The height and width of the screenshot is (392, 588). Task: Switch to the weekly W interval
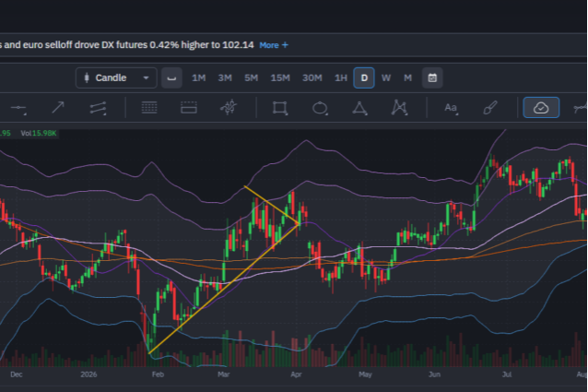[x=386, y=78]
